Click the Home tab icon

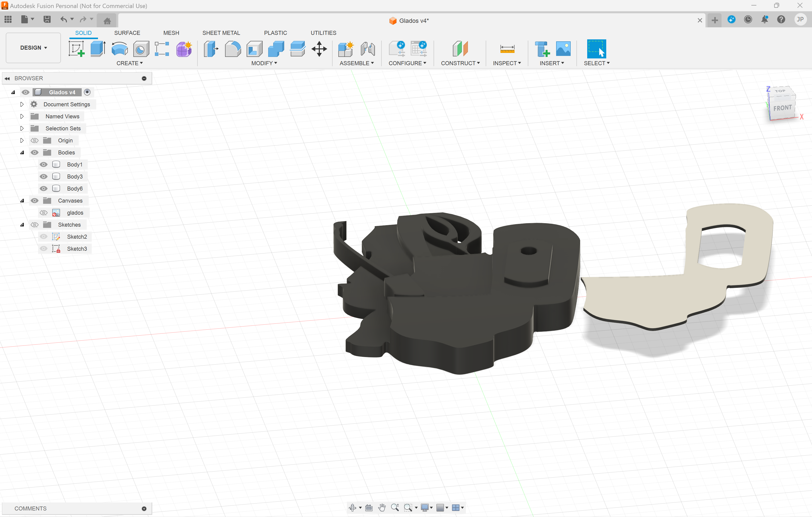click(x=107, y=21)
